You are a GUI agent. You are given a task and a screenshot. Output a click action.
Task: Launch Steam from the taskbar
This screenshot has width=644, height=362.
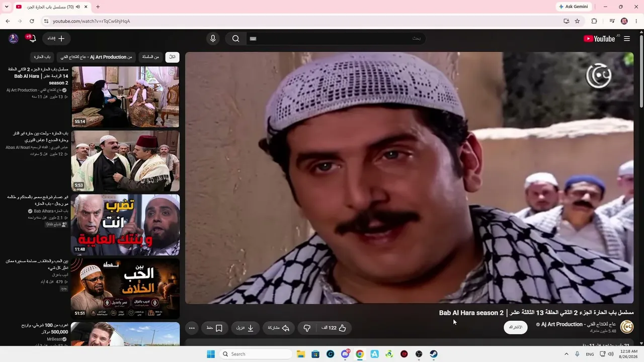pyautogui.click(x=434, y=354)
